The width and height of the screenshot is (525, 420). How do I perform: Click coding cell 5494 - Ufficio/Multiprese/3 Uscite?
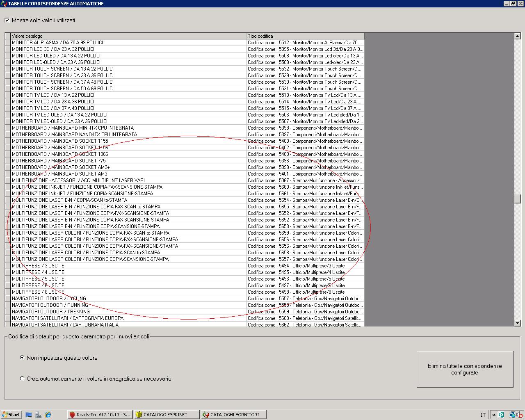click(x=305, y=266)
